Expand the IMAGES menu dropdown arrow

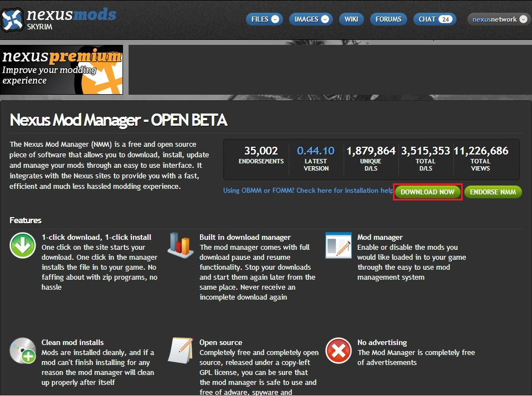click(x=325, y=19)
